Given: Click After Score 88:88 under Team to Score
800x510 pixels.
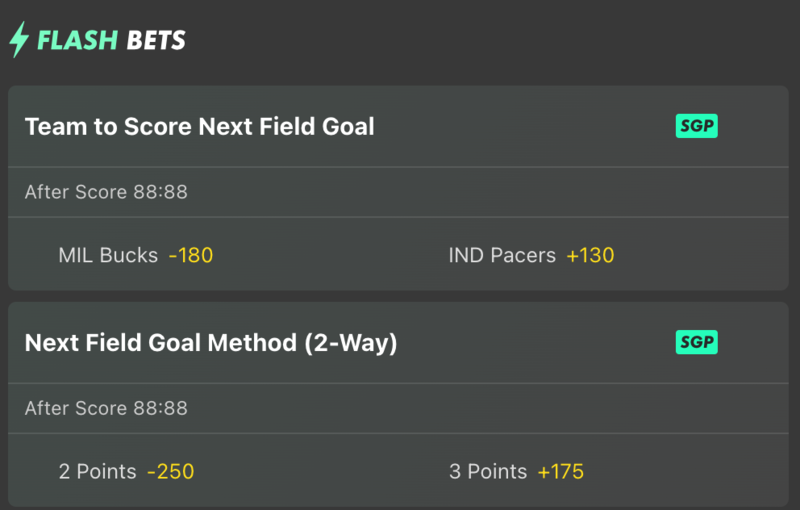Looking at the screenshot, I should coord(106,192).
